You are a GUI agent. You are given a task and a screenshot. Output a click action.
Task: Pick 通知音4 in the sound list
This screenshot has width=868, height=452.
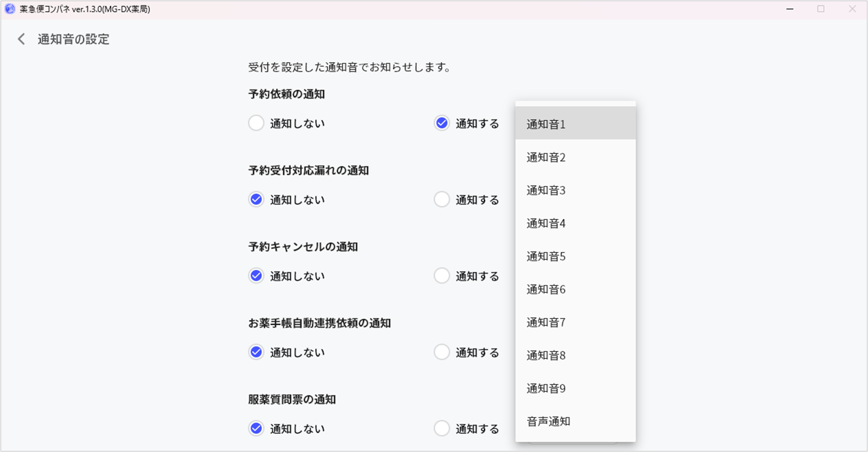(x=575, y=224)
